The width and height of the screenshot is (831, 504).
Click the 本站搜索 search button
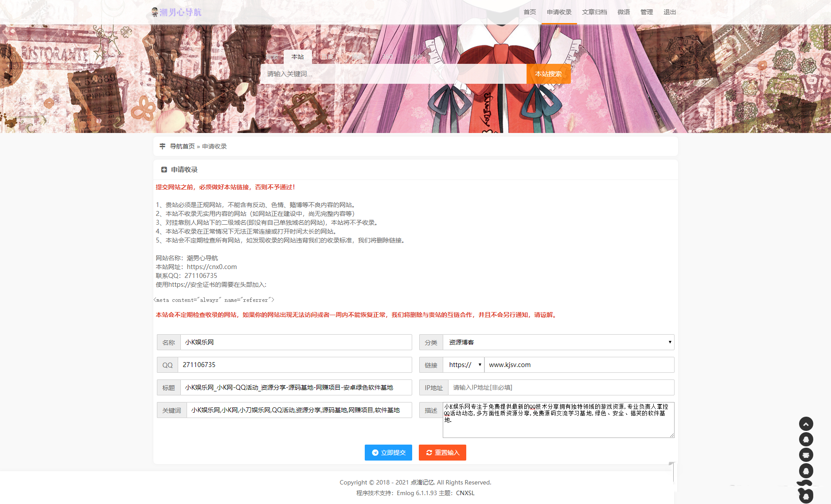(548, 74)
